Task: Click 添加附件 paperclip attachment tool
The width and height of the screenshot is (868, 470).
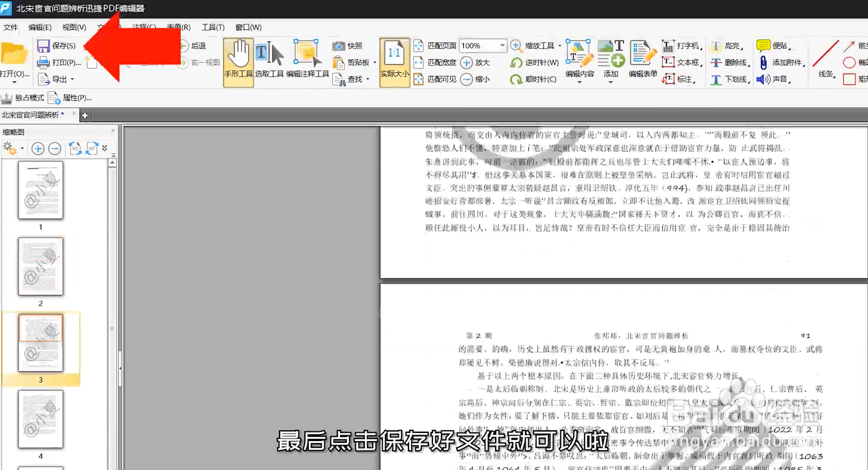Action: pos(782,62)
